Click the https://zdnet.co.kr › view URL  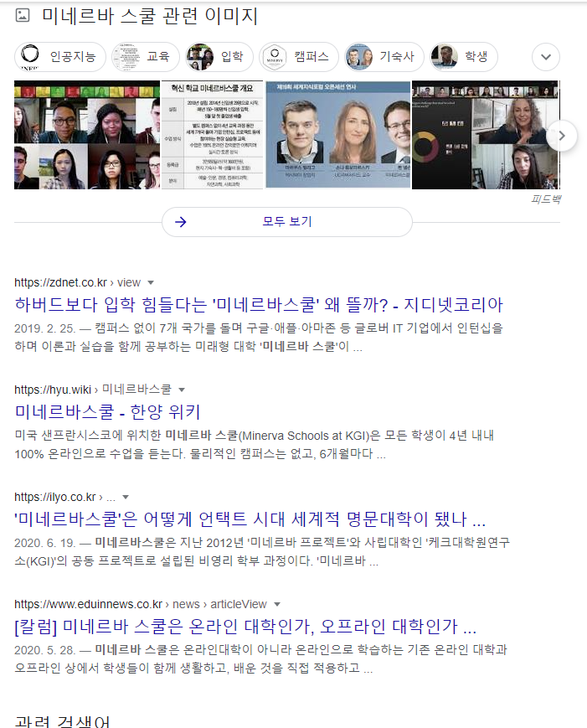(x=78, y=282)
